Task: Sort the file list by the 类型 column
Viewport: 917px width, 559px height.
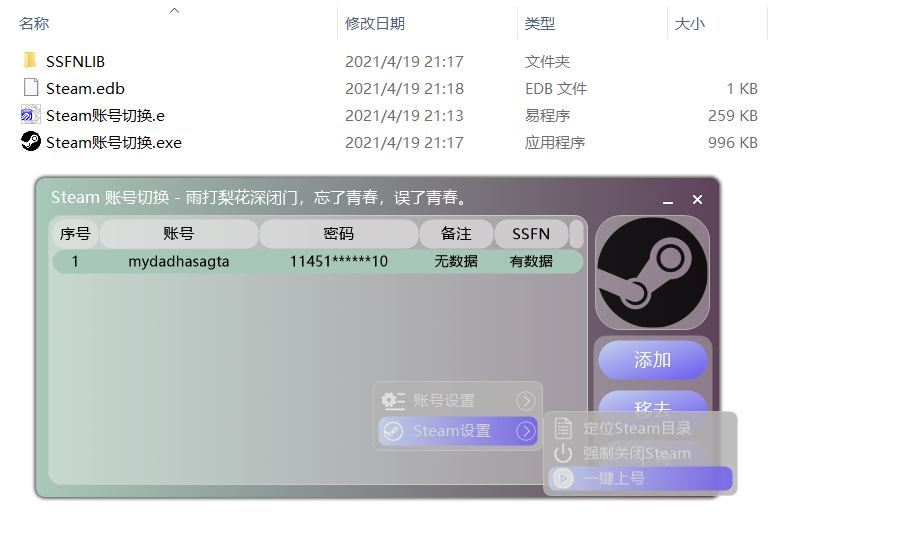Action: coord(539,23)
